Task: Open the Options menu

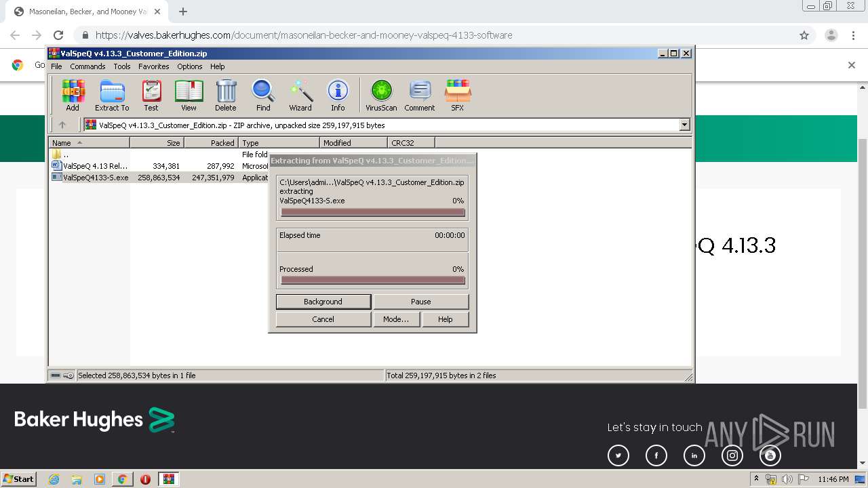Action: click(x=190, y=66)
